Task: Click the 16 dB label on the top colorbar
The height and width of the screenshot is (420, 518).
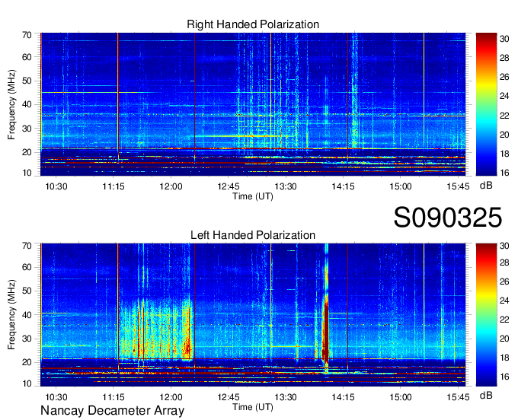Action: click(504, 173)
